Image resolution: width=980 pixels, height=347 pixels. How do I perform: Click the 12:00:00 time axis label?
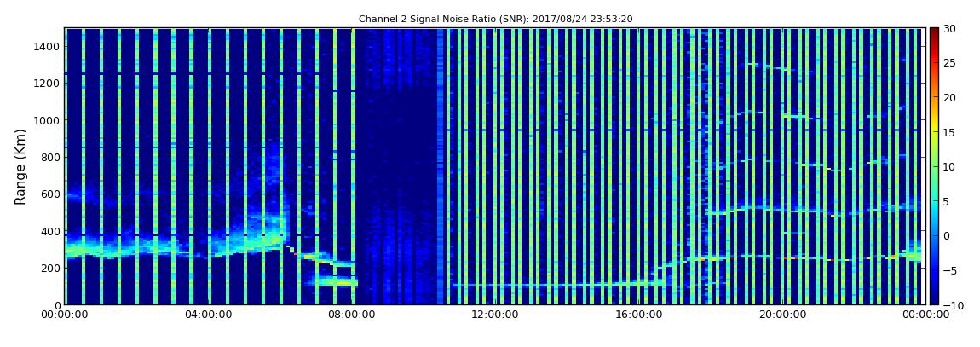[x=495, y=315]
